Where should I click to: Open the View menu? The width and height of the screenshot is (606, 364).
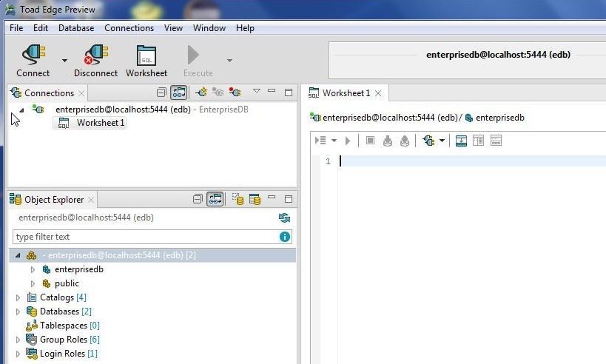(x=173, y=28)
